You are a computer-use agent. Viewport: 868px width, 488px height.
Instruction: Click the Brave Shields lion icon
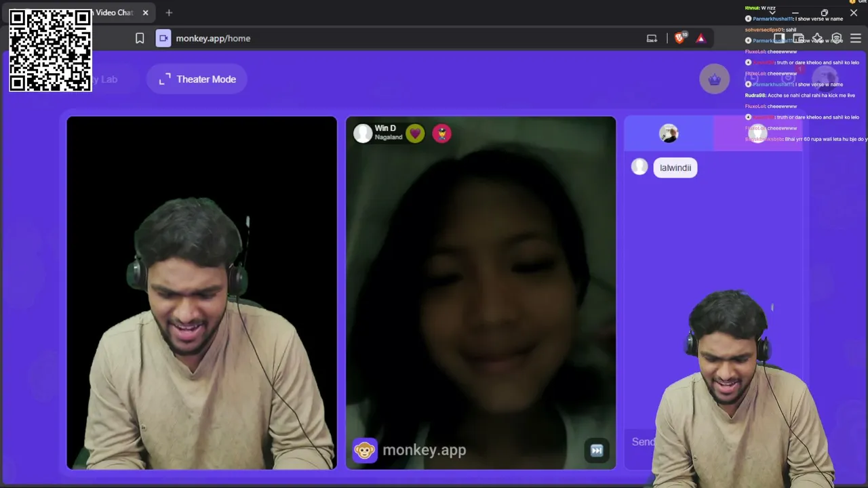coord(679,38)
